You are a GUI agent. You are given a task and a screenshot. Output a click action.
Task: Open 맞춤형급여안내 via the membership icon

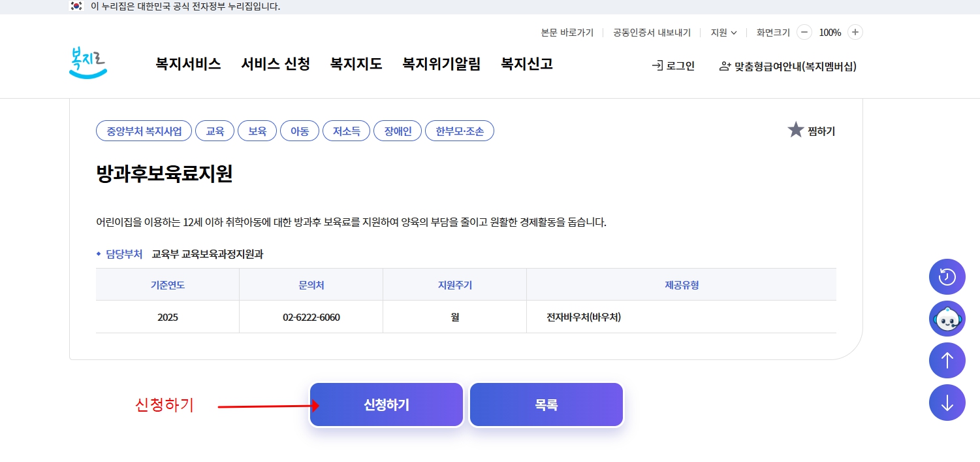pos(722,66)
